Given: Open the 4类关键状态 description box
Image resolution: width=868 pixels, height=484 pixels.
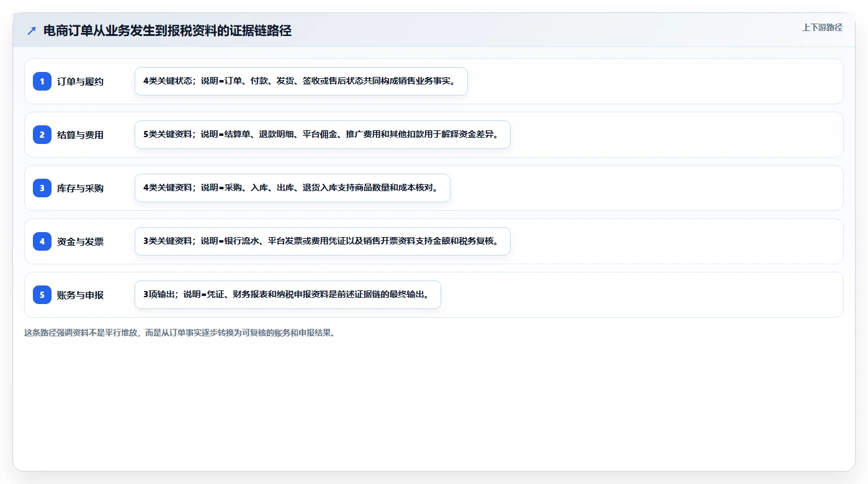Looking at the screenshot, I should point(301,81).
